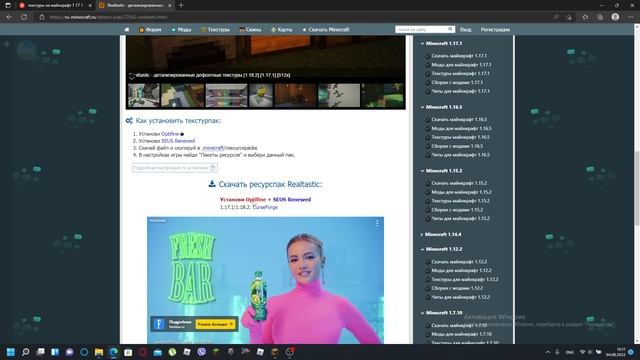
Task: Open Скачать майнкрафт 1.17.1 link
Action: (x=459, y=56)
